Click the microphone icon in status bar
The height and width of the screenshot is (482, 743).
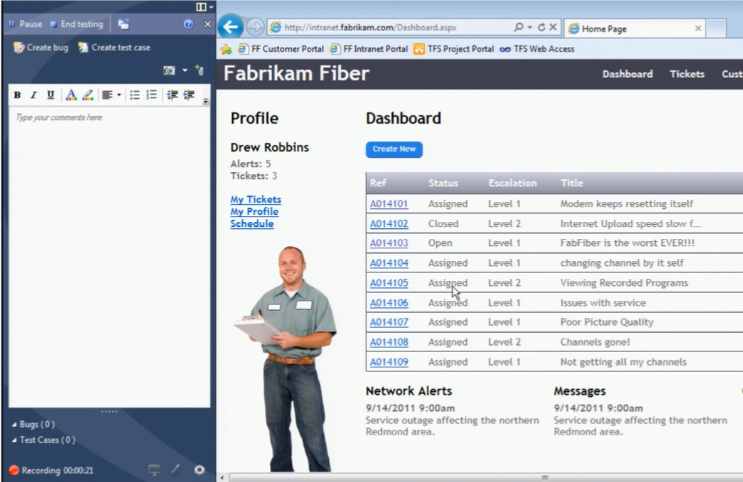176,470
